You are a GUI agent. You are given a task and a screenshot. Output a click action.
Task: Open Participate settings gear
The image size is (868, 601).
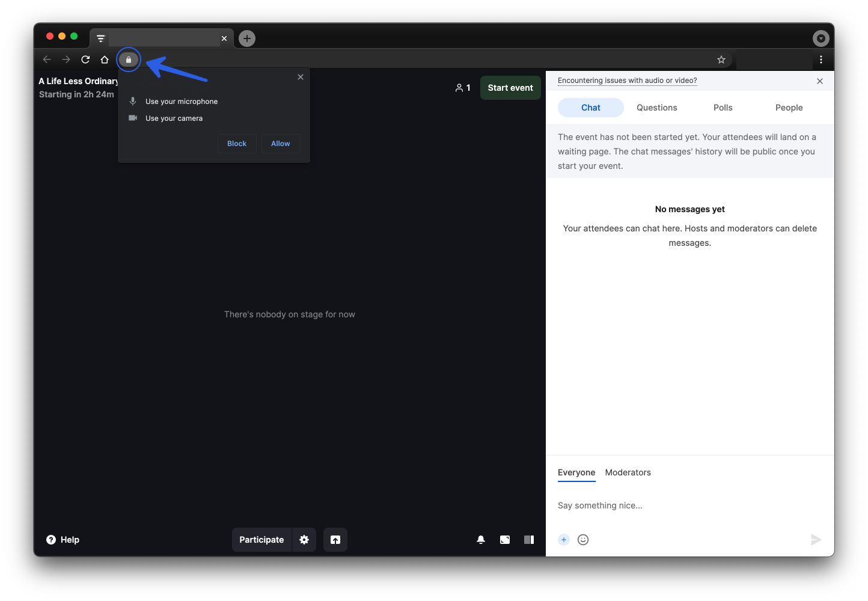(x=304, y=539)
